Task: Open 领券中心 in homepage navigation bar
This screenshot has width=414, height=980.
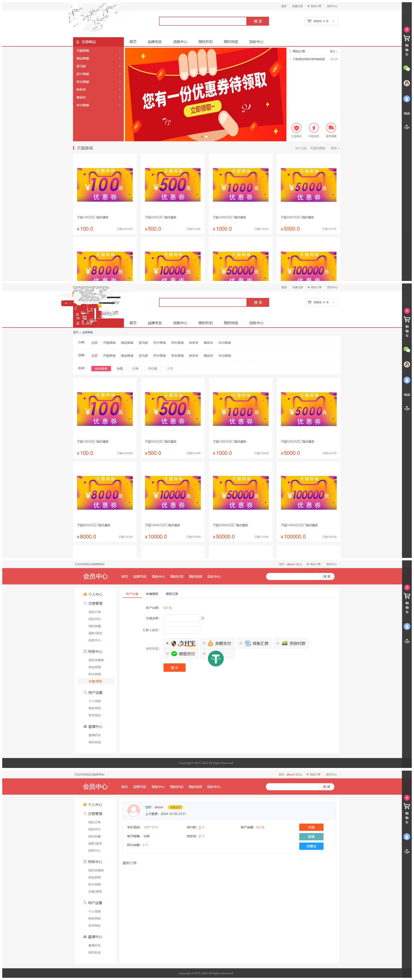Action: tap(180, 42)
